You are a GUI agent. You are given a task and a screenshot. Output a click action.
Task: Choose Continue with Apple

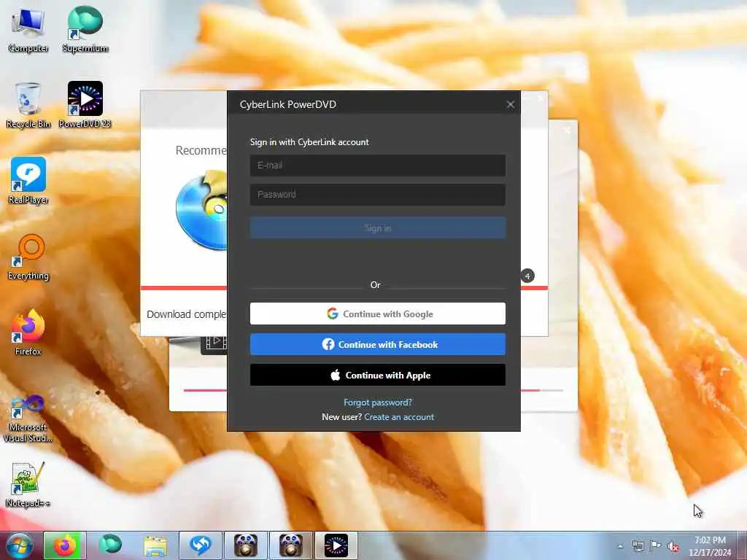[377, 376]
